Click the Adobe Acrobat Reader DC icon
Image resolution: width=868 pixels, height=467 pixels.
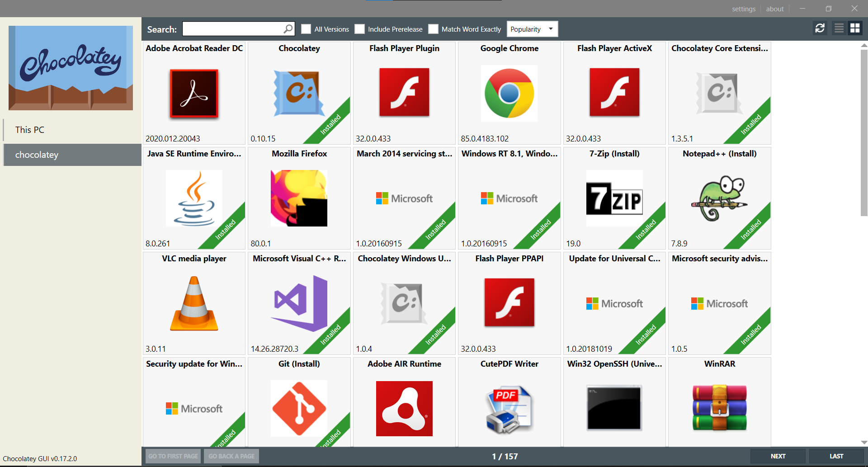coord(194,93)
